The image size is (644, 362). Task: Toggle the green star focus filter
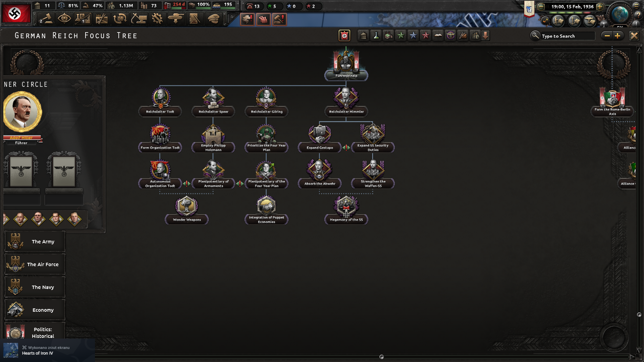pyautogui.click(x=401, y=36)
